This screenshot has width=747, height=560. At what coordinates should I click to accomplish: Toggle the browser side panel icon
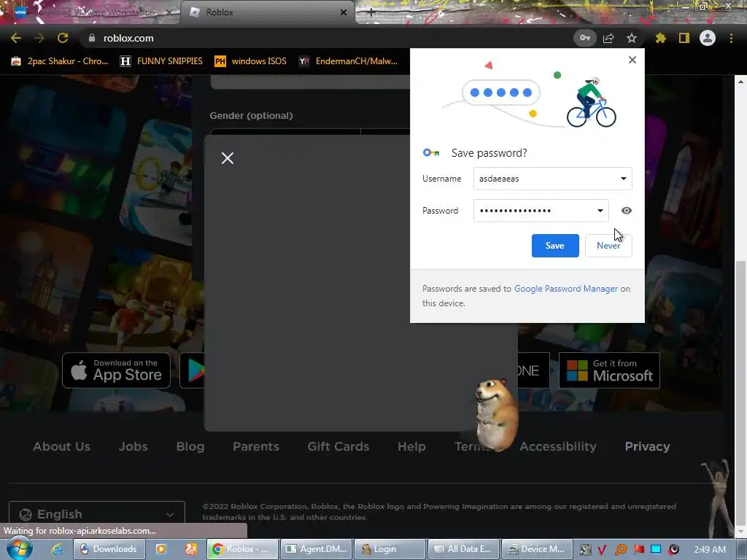click(684, 38)
